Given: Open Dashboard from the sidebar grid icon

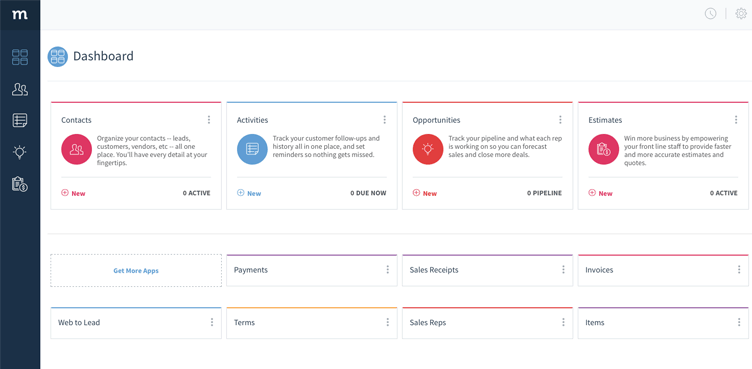Looking at the screenshot, I should coord(20,57).
